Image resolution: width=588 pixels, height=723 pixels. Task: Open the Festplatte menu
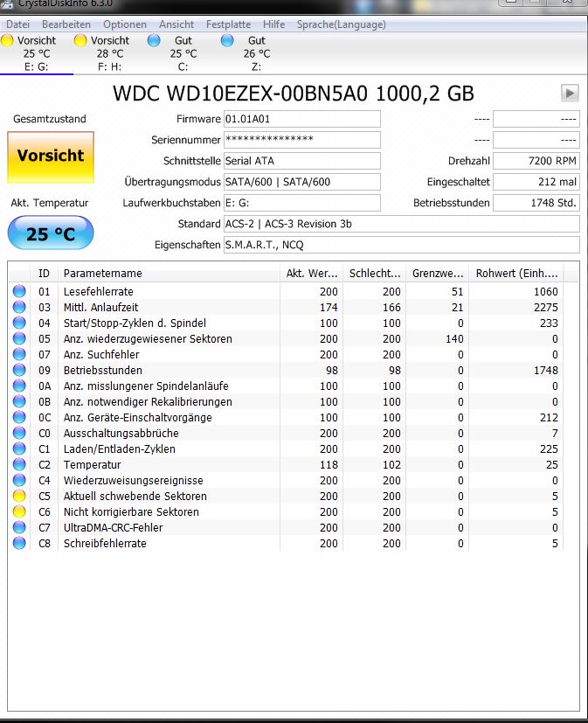tap(229, 24)
